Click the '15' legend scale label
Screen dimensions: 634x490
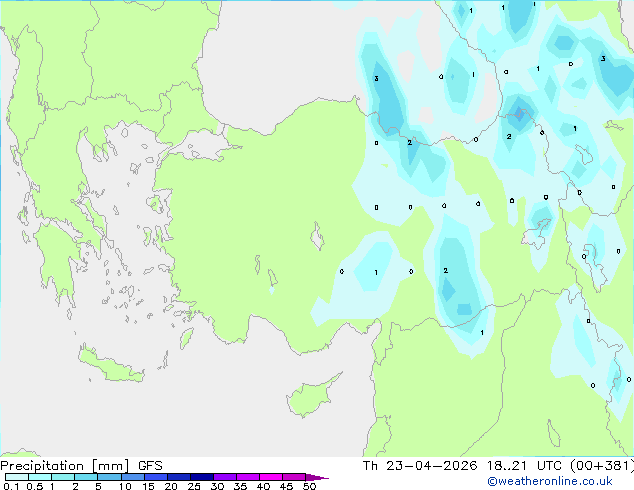pos(148,486)
